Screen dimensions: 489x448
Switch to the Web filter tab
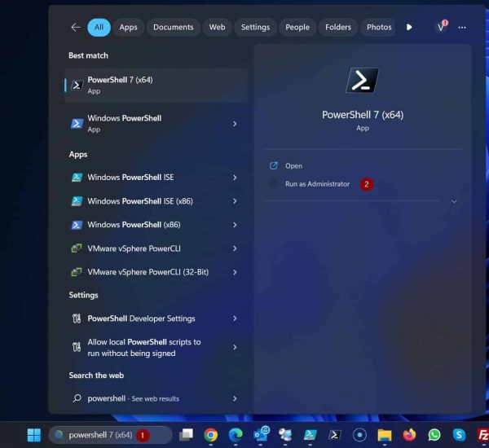(217, 28)
